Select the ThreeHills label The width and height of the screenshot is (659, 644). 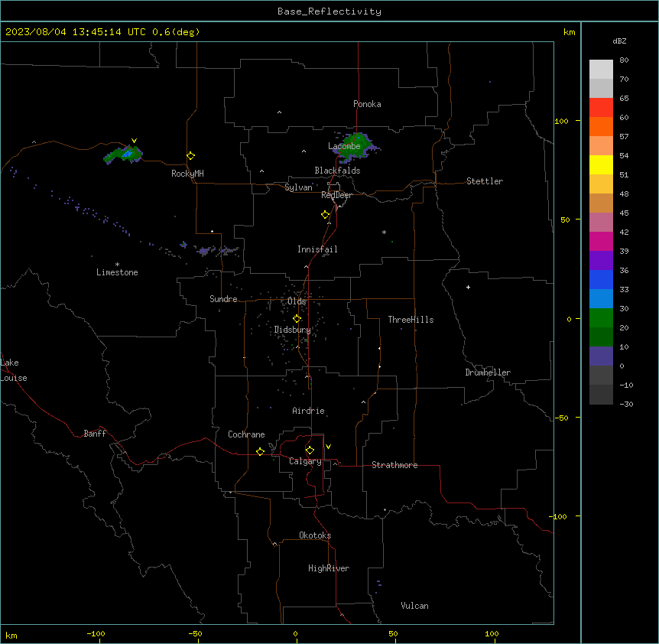click(411, 320)
